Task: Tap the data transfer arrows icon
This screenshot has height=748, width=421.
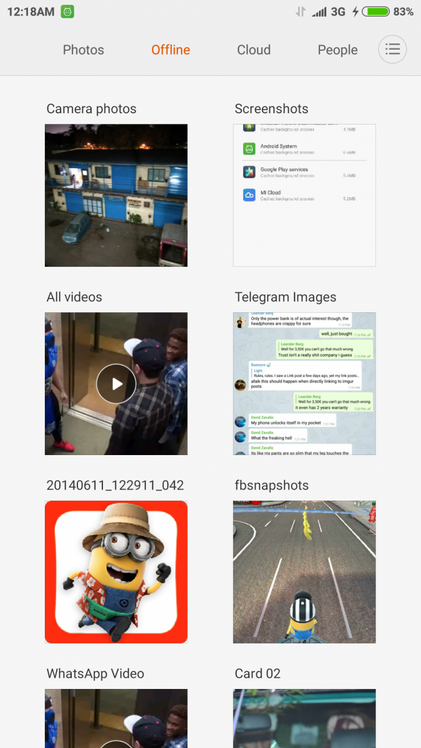Action: coord(300,11)
